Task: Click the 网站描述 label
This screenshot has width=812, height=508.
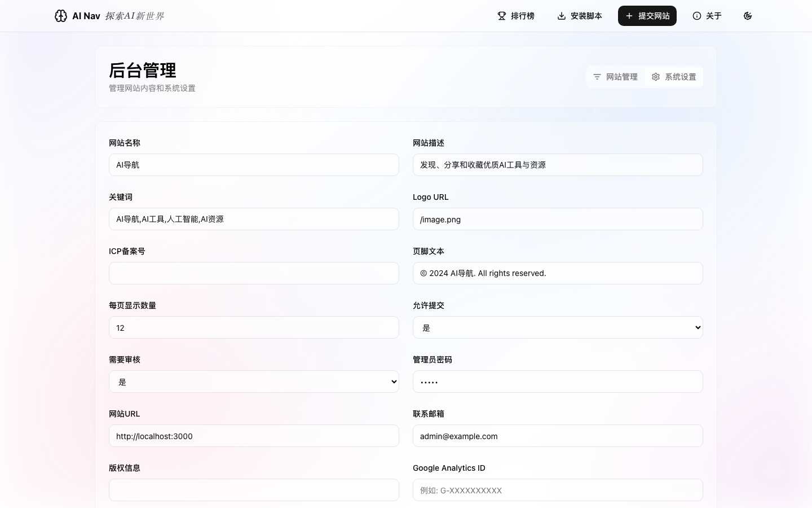Action: click(429, 143)
